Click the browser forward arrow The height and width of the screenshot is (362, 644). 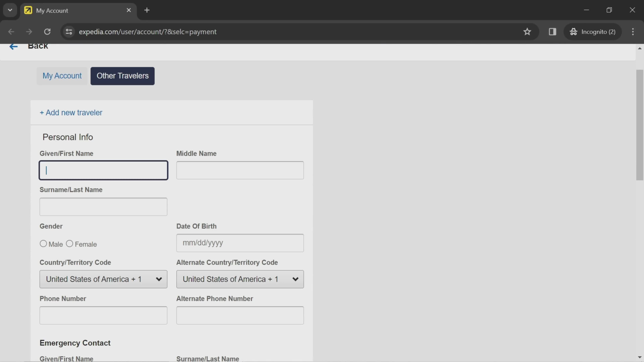[x=29, y=32]
